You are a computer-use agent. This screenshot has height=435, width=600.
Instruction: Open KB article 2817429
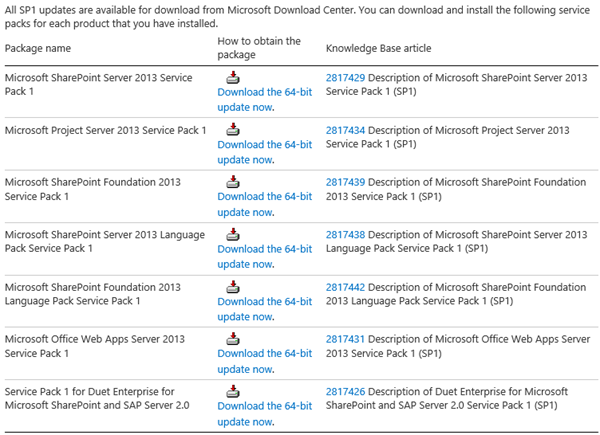coord(345,78)
